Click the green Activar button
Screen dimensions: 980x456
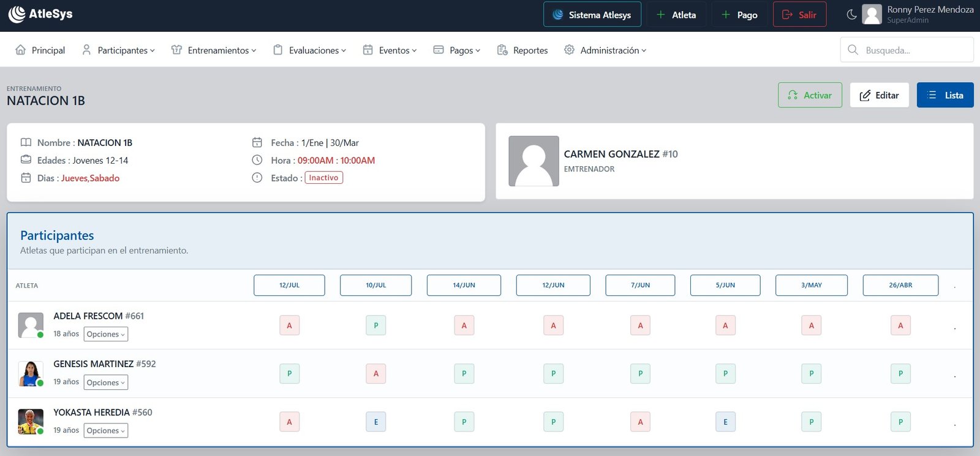(x=810, y=95)
